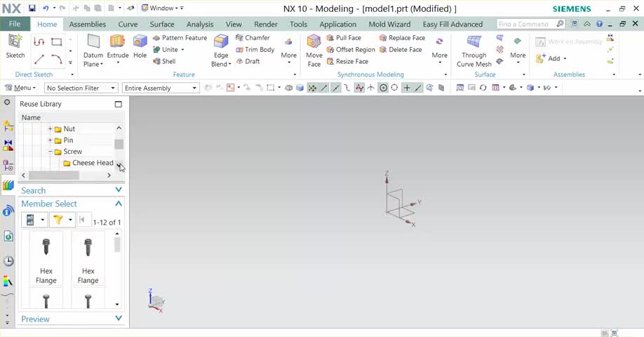
Task: Open the View ribbon tab
Action: 234,25
